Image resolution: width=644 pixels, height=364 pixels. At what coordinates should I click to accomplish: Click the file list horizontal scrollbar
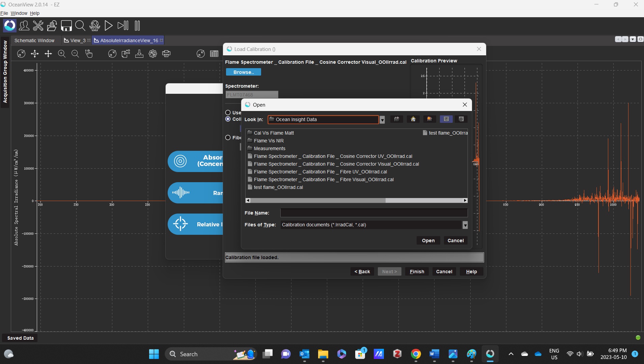(317, 200)
